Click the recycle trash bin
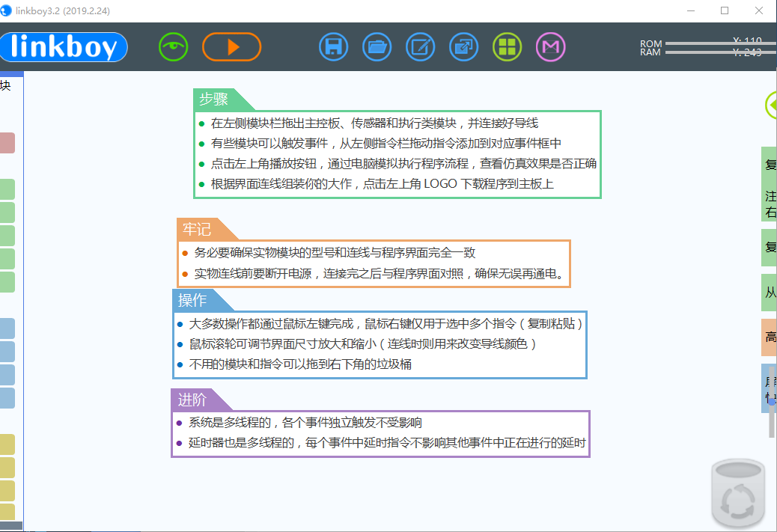The width and height of the screenshot is (777, 532). [x=740, y=493]
